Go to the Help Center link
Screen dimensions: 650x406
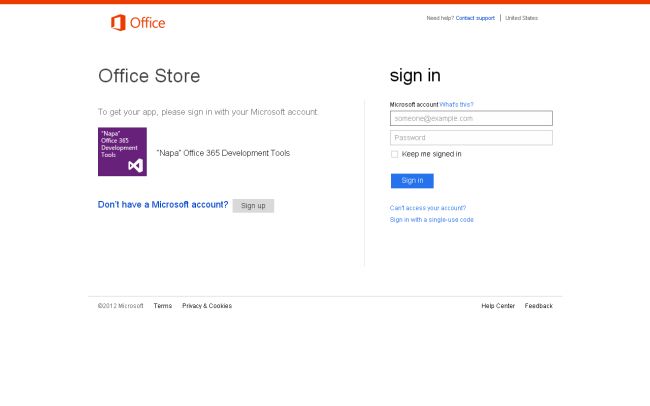pos(498,306)
